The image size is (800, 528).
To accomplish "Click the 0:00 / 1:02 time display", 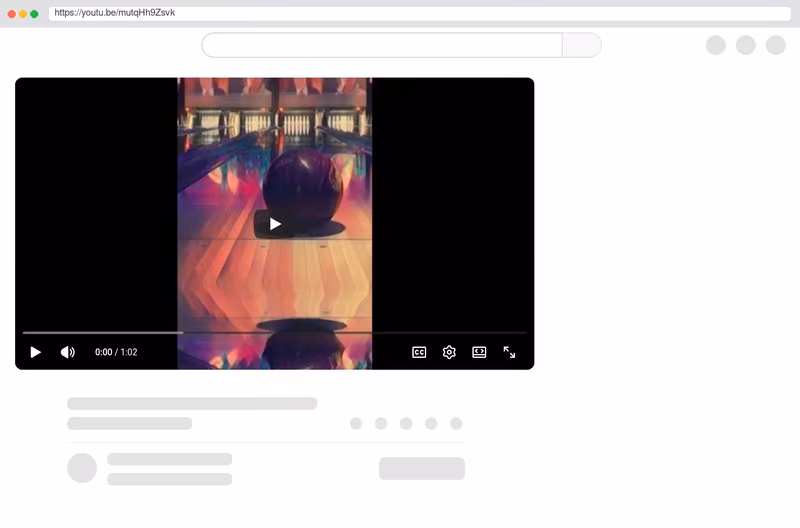I will 116,352.
